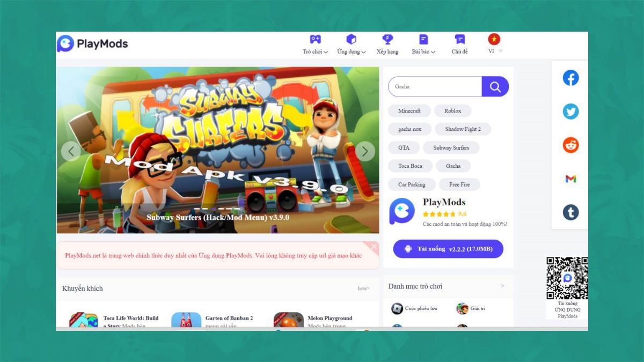This screenshot has width=644, height=362.
Task: Open the VI language selector dropdown
Action: pyautogui.click(x=494, y=51)
